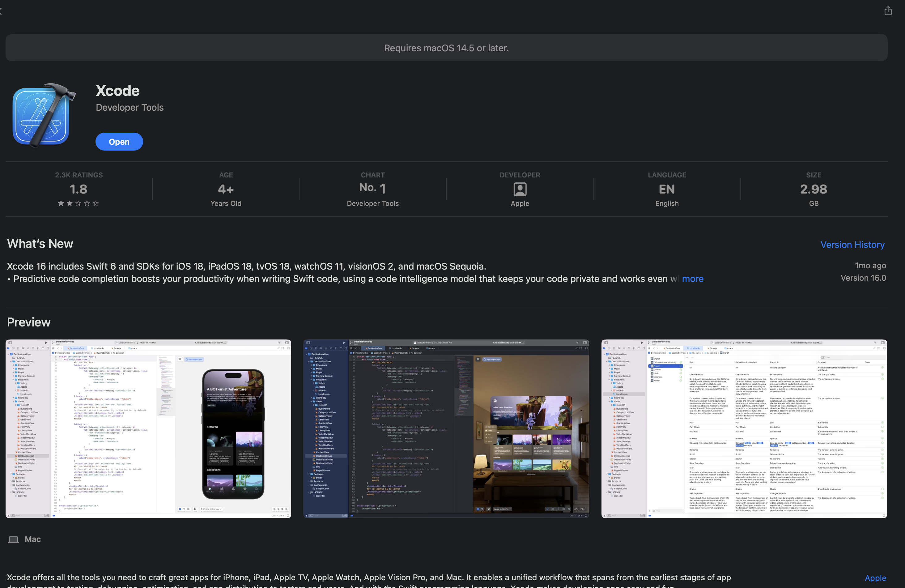The image size is (905, 588).
Task: Click the Apple developer link near description
Action: tap(875, 578)
